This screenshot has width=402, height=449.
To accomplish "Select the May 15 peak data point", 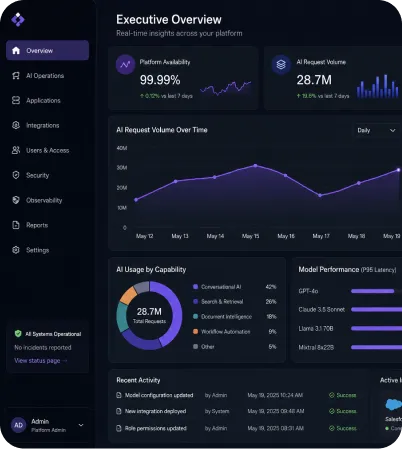I will click(x=255, y=165).
